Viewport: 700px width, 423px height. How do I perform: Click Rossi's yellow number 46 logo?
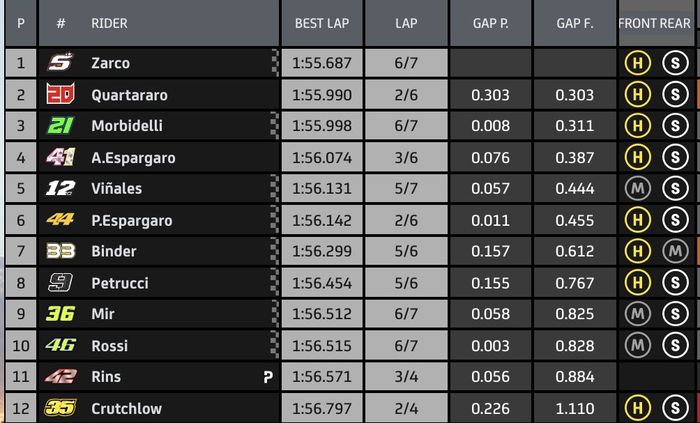click(61, 345)
